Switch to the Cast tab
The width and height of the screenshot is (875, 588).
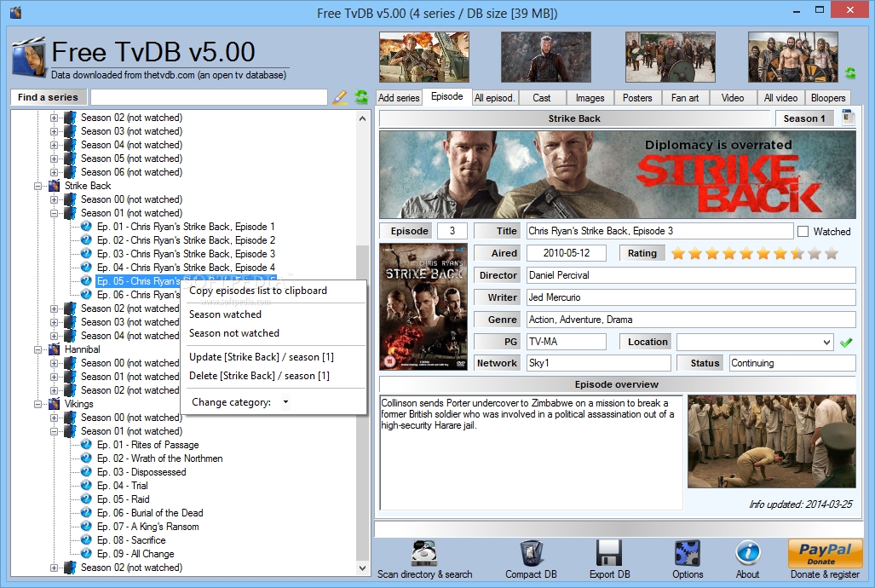(x=541, y=98)
